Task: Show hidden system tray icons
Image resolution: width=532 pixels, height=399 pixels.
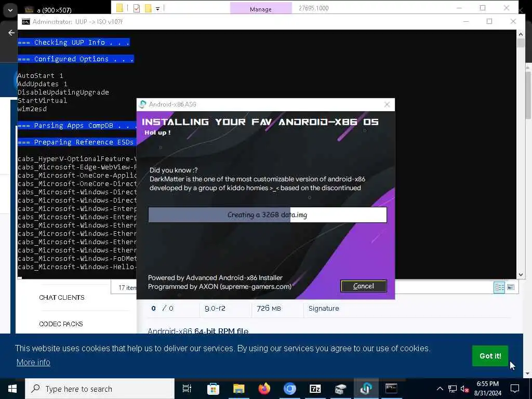Action: coord(440,389)
